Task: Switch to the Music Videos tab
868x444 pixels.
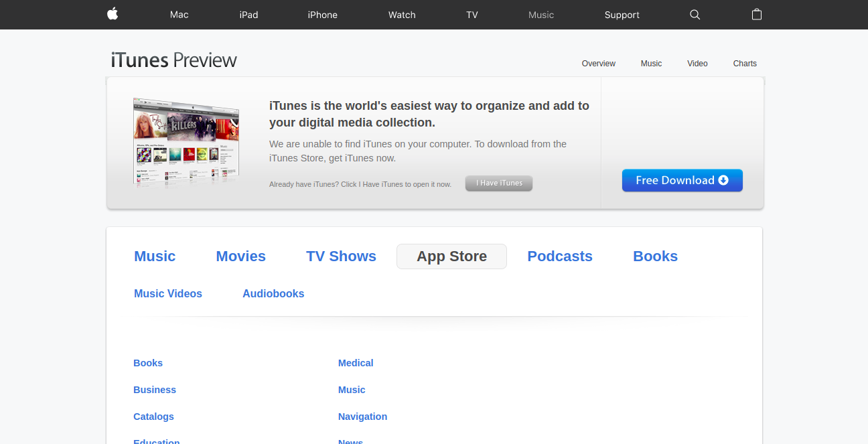Action: (x=168, y=294)
